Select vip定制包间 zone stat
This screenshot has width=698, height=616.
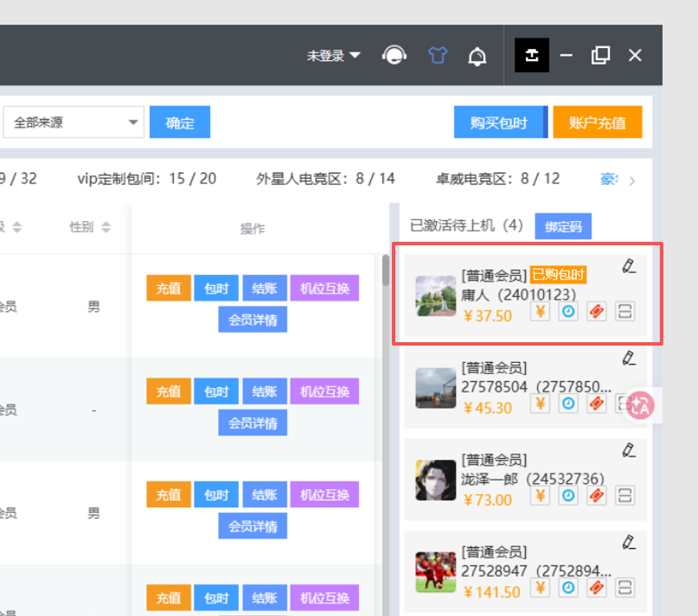tap(147, 179)
